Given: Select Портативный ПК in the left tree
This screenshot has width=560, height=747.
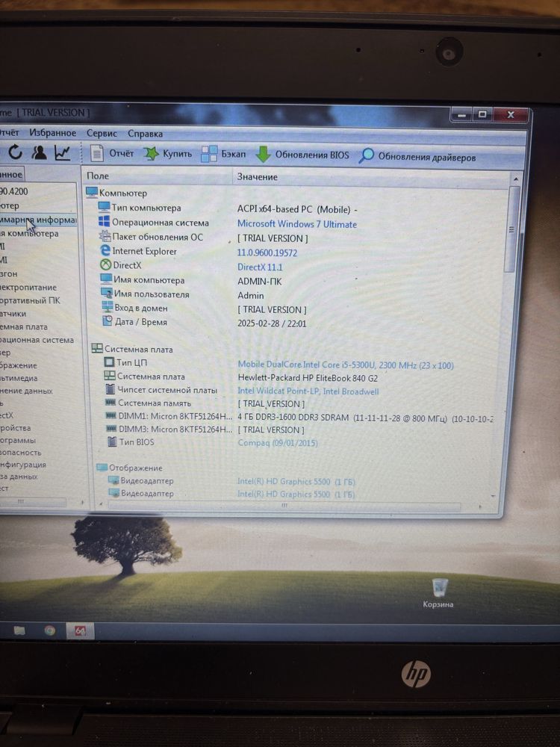Looking at the screenshot, I should click(x=30, y=300).
